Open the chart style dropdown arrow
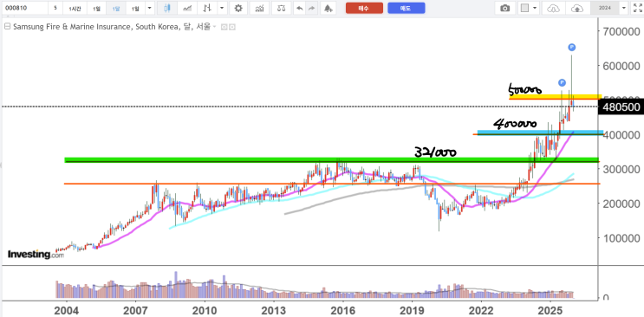This screenshot has height=317, width=644. pyautogui.click(x=222, y=8)
